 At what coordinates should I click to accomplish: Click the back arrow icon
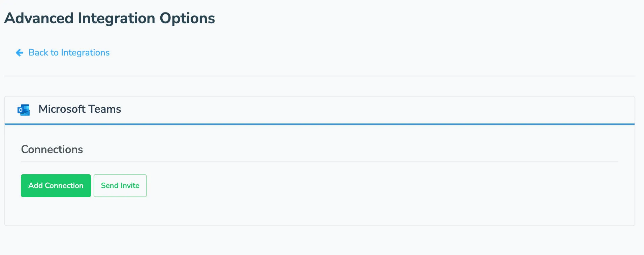click(20, 53)
